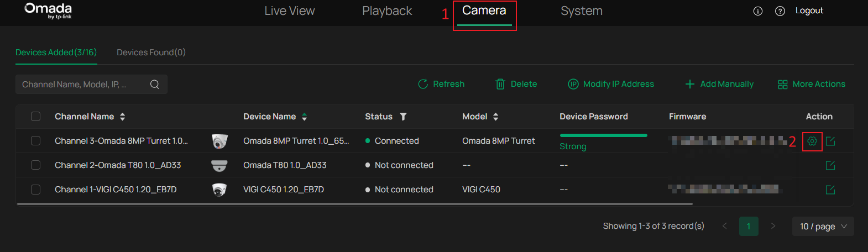Click the Logout link
Viewport: 868px width, 252px height.
pyautogui.click(x=809, y=11)
